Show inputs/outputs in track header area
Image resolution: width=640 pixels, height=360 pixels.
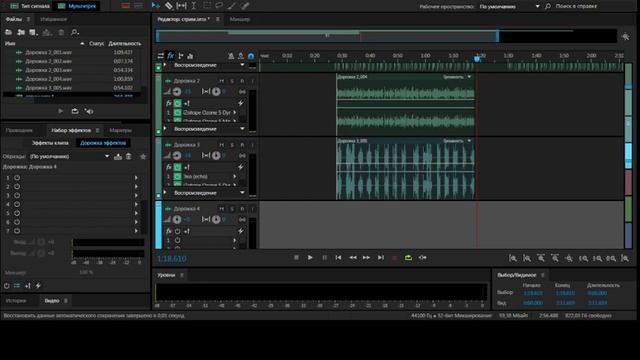click(x=161, y=56)
